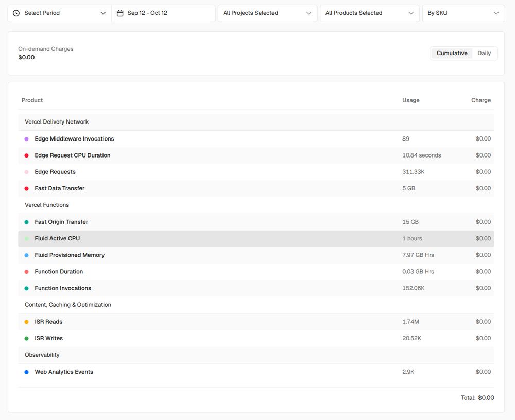Select the Edge Requests row label
The height and width of the screenshot is (420, 515).
55,172
